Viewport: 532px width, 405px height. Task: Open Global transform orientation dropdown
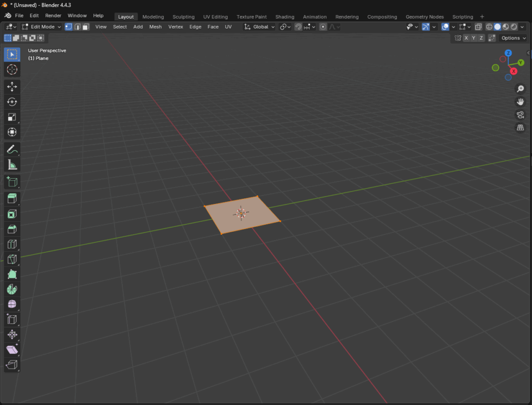click(x=260, y=27)
